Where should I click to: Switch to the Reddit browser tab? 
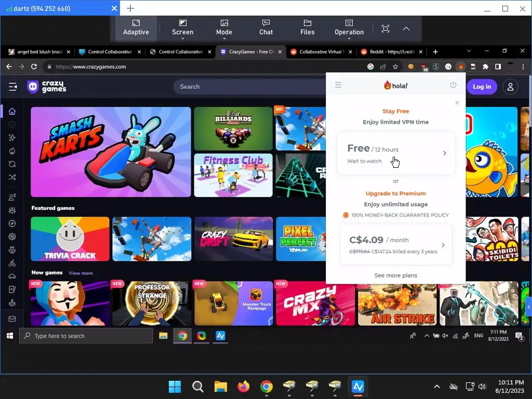392,52
